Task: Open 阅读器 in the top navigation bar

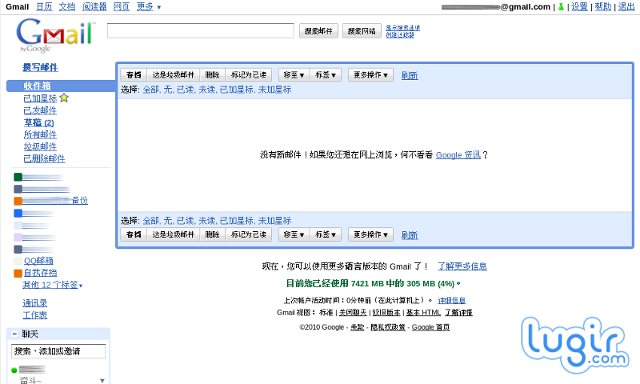Action: (x=94, y=7)
